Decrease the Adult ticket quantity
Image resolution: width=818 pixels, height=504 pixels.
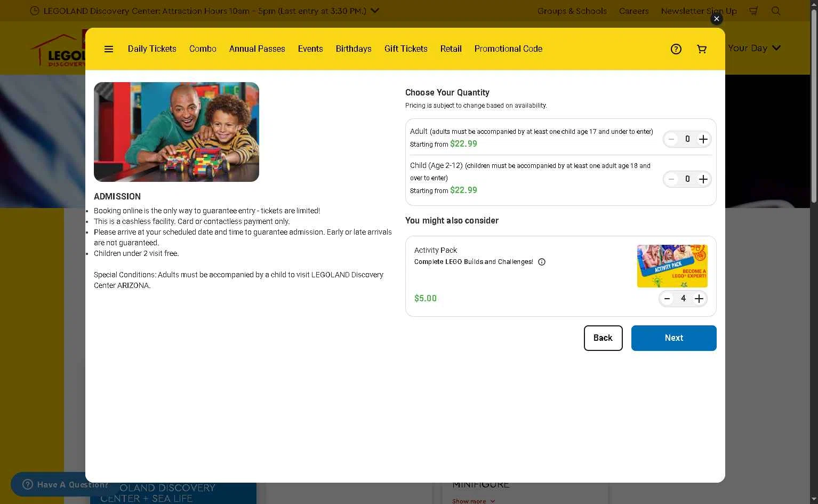point(671,139)
